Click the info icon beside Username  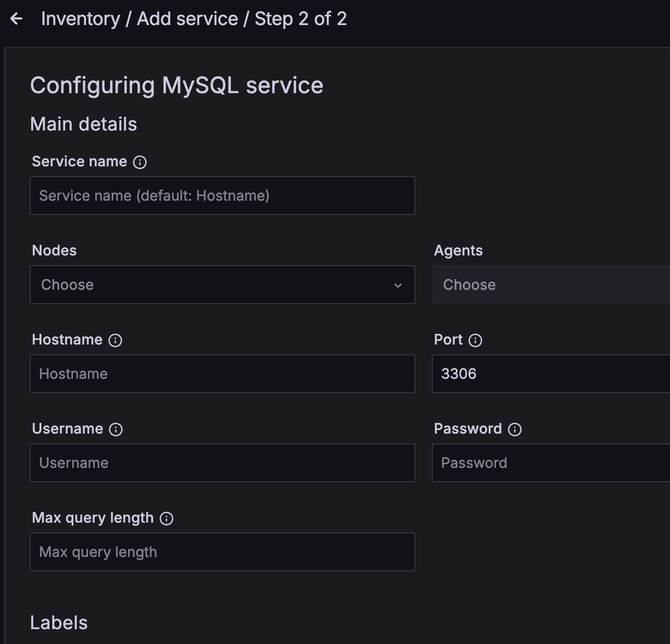116,430
